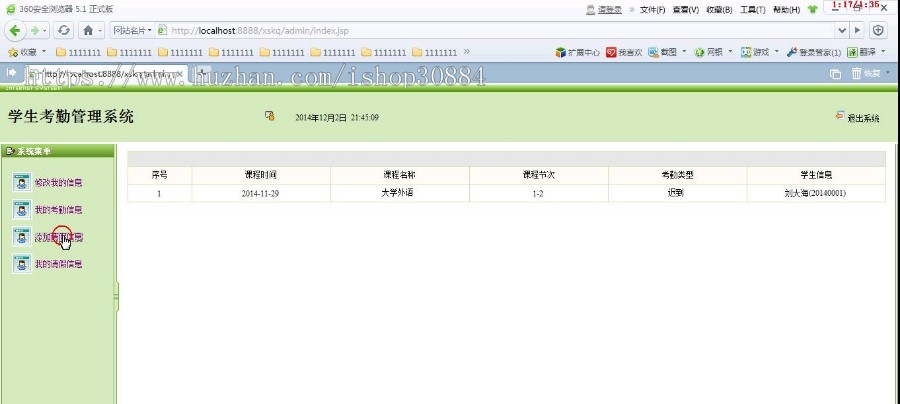Viewport: 900px width, 404px height.
Task: Go back with the green back arrow
Action: click(x=15, y=30)
